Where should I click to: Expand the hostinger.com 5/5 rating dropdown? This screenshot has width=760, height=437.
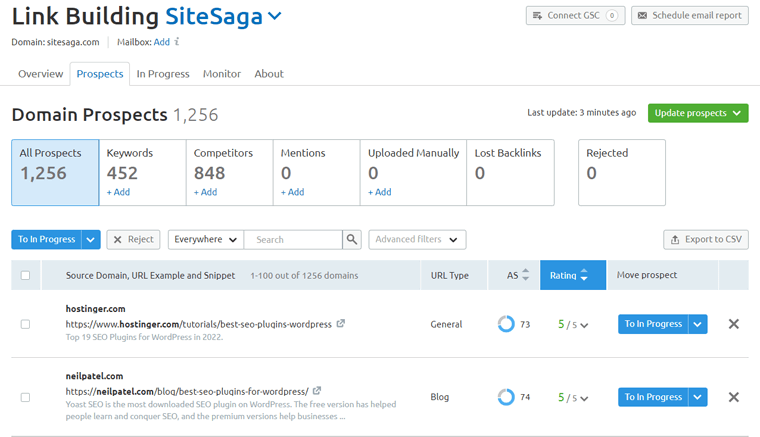point(573,325)
